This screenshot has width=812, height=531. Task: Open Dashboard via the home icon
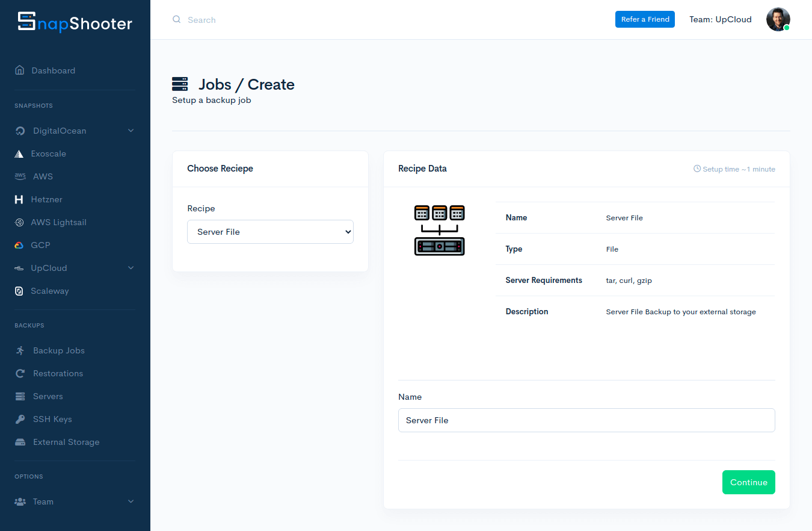point(20,70)
